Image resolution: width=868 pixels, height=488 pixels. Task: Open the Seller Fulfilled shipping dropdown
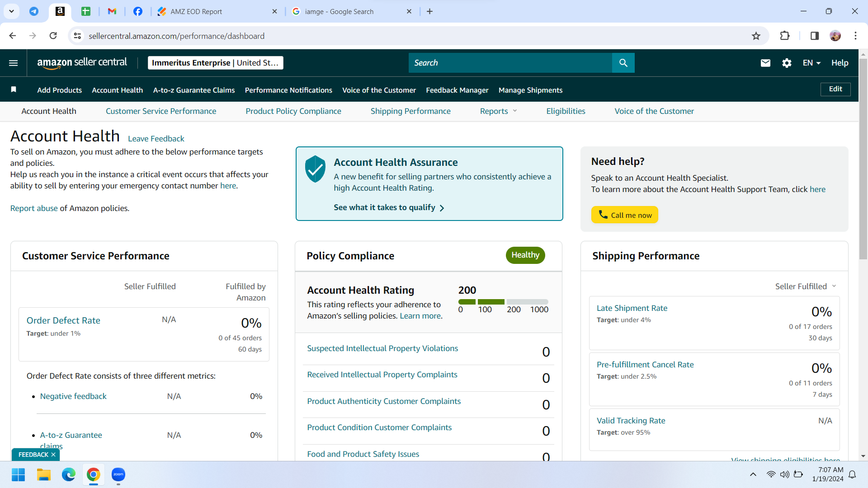[806, 286]
